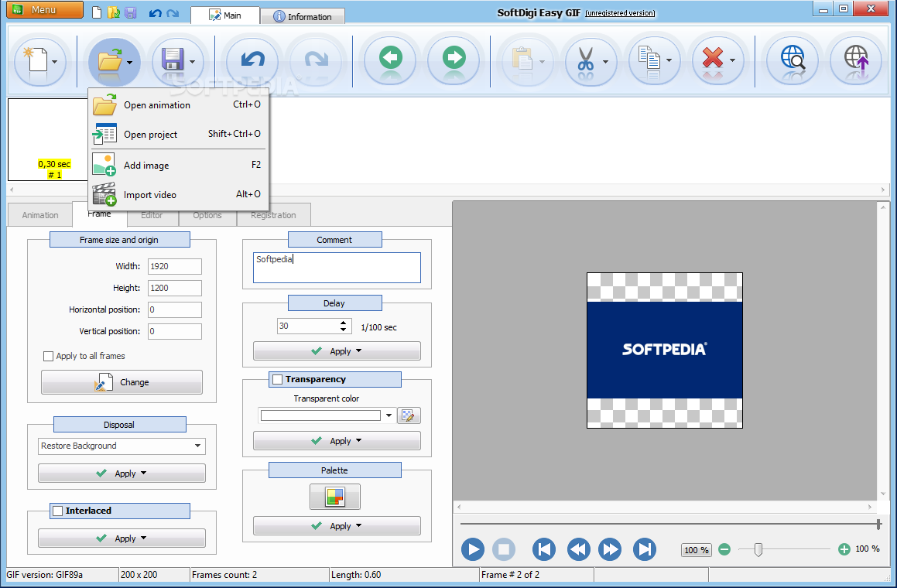
Task: Select frame #1 thumbnail
Action: click(47, 139)
